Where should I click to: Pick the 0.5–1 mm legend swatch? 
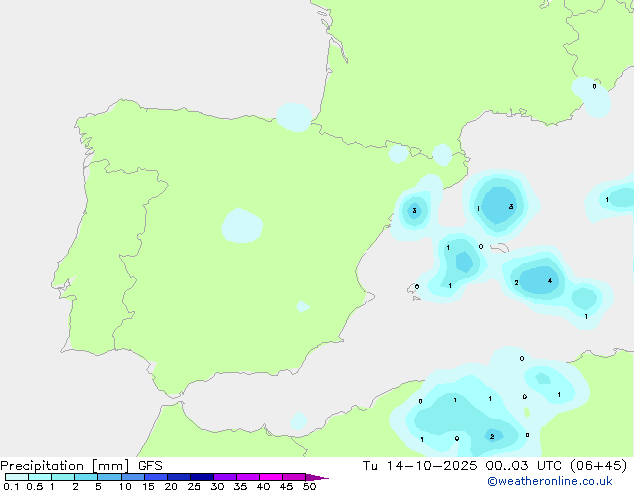[x=40, y=477]
